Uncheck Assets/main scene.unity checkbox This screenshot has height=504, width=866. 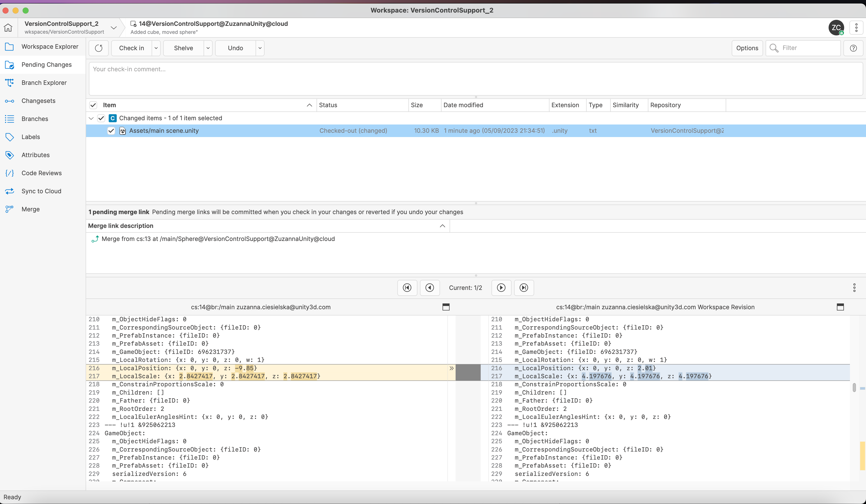111,131
